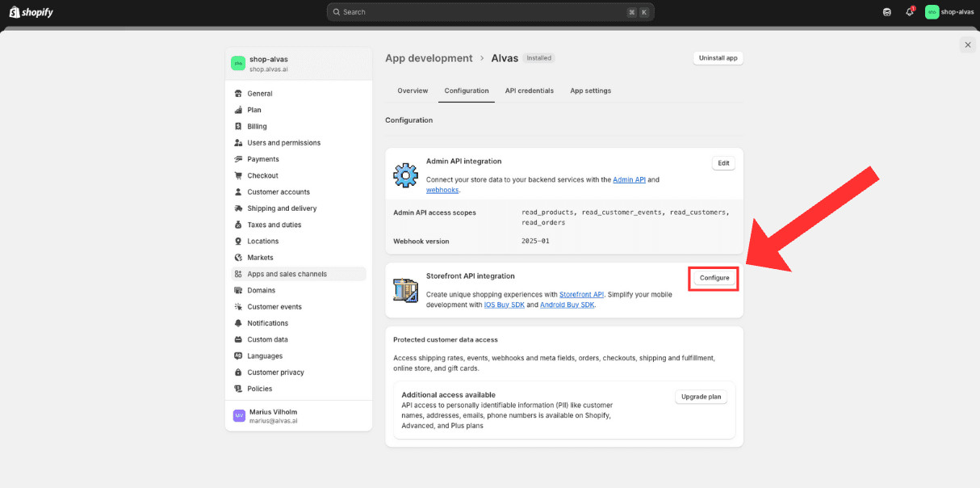The height and width of the screenshot is (488, 980).
Task: Open the shop-alvas store switcher in the sidebar
Action: tap(298, 64)
